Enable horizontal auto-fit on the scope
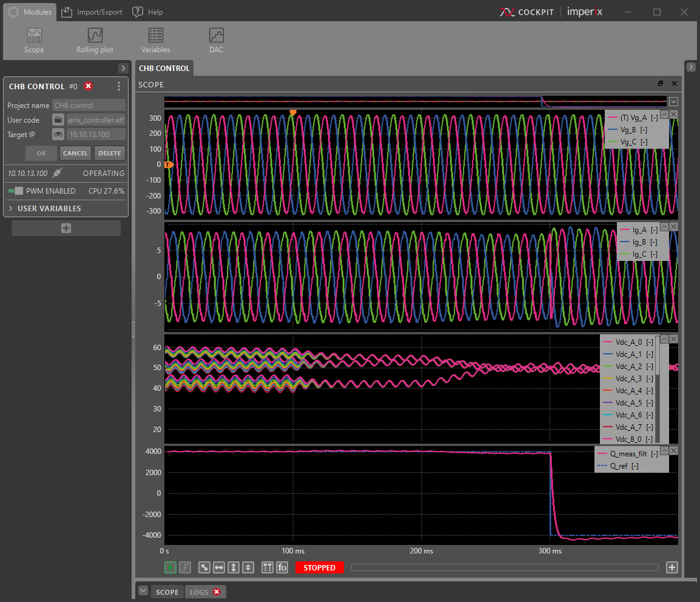Screen dimensions: 700x602 [x=219, y=567]
